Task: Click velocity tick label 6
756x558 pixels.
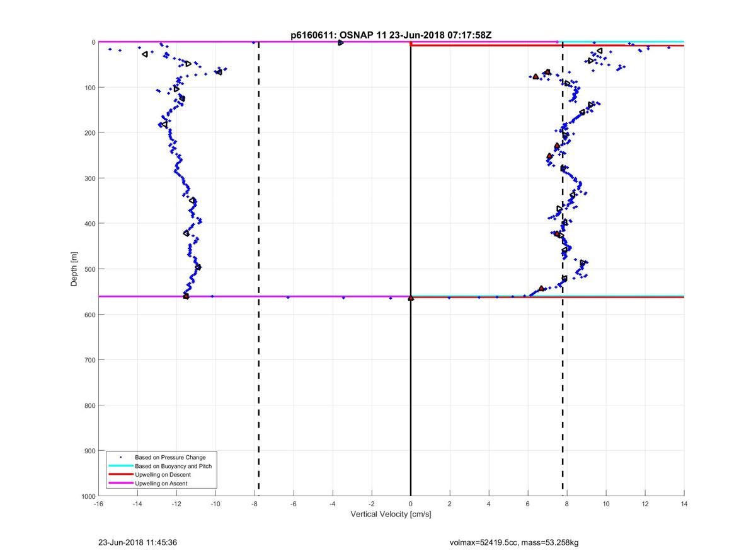Action: pos(528,504)
